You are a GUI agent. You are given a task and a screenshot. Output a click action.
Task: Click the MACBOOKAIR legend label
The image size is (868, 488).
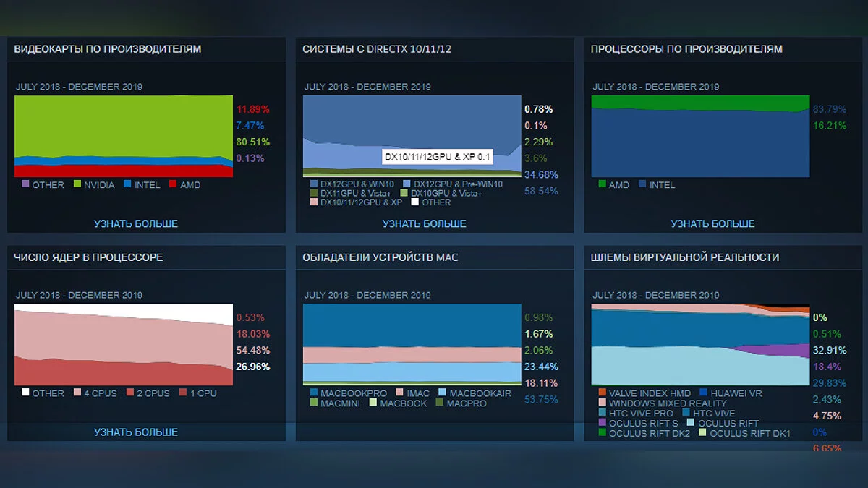click(x=480, y=393)
